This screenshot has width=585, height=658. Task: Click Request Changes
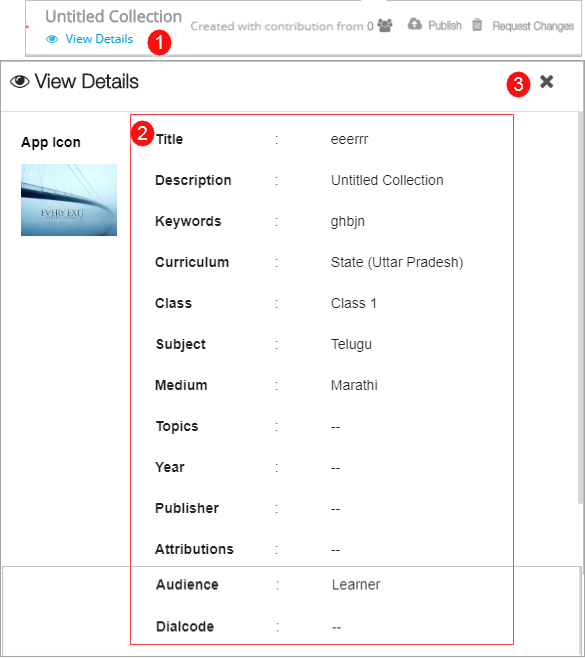(x=533, y=26)
